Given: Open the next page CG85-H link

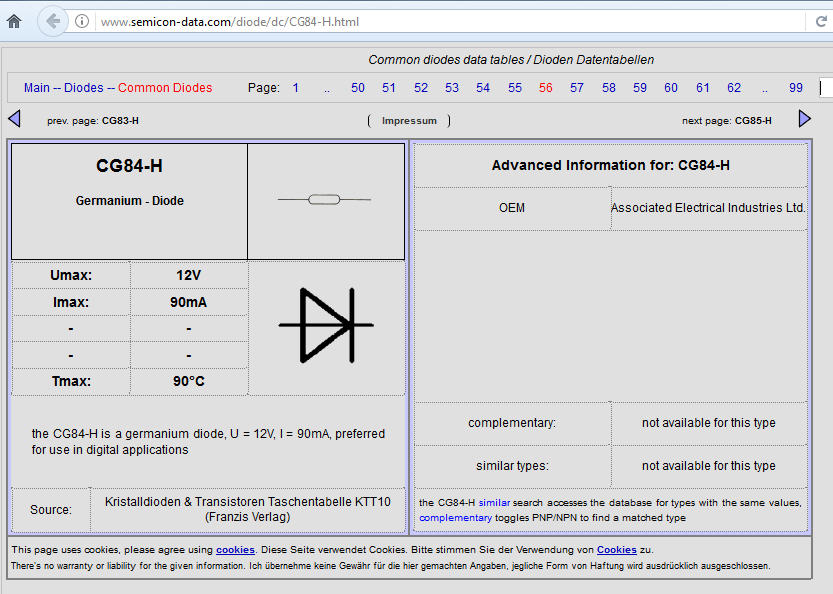Looking at the screenshot, I should pyautogui.click(x=753, y=121).
